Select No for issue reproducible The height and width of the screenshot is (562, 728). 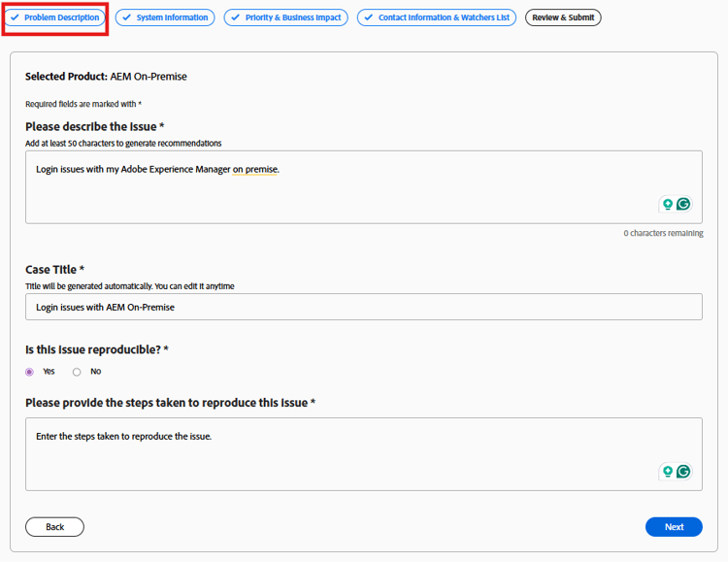click(x=77, y=372)
